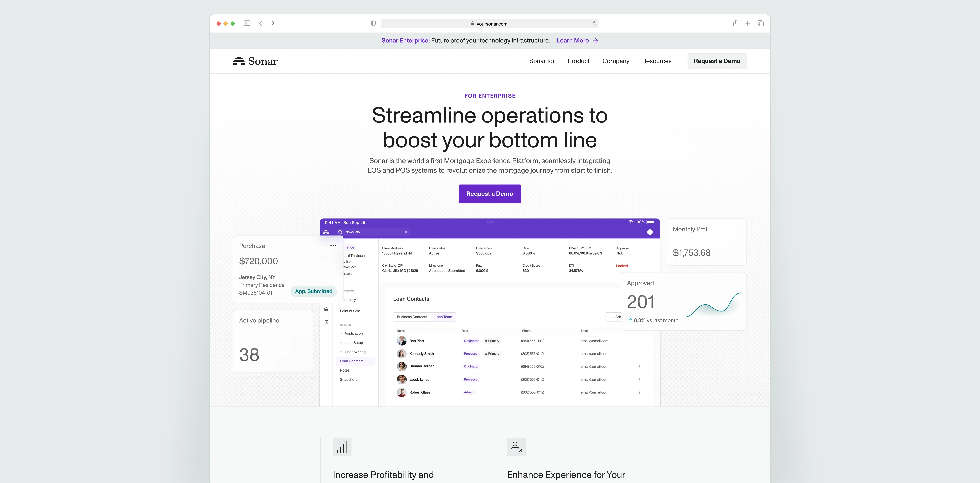Screen dimensions: 980x483
Task: Open the privacy shield icon in Safari
Action: pos(373,24)
